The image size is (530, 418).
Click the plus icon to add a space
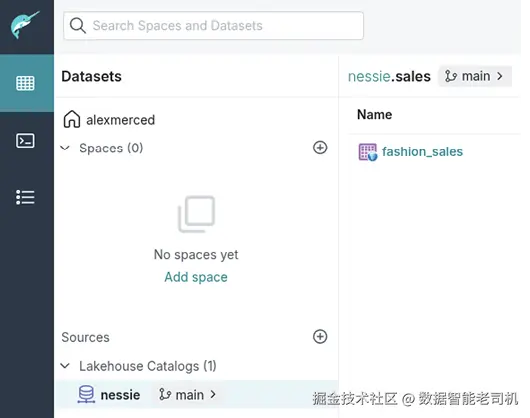point(320,148)
